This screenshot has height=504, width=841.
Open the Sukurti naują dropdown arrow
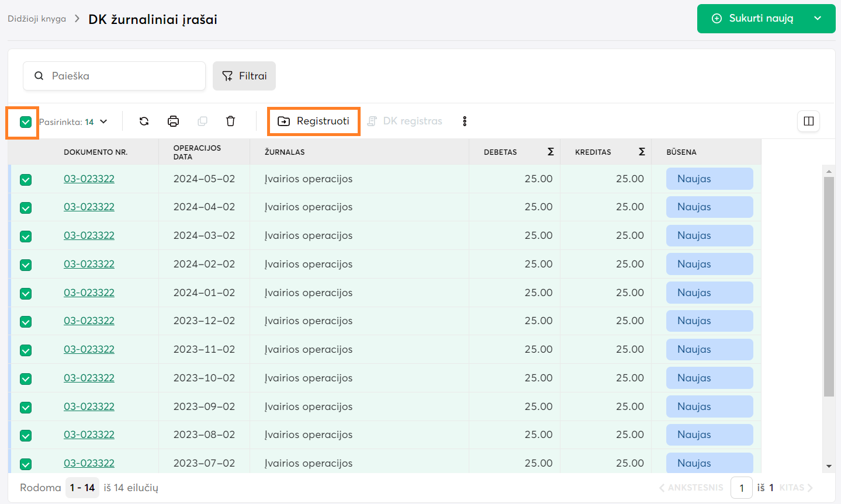point(818,19)
